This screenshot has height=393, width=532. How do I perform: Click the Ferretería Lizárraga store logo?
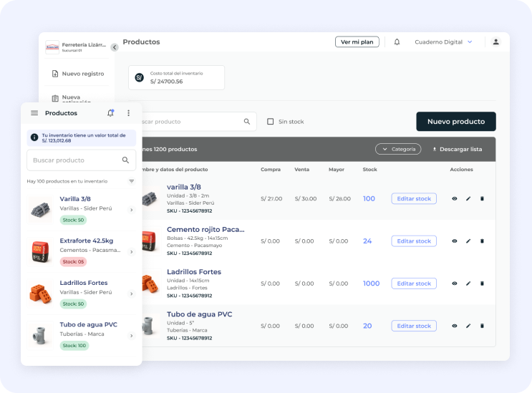[x=52, y=47]
